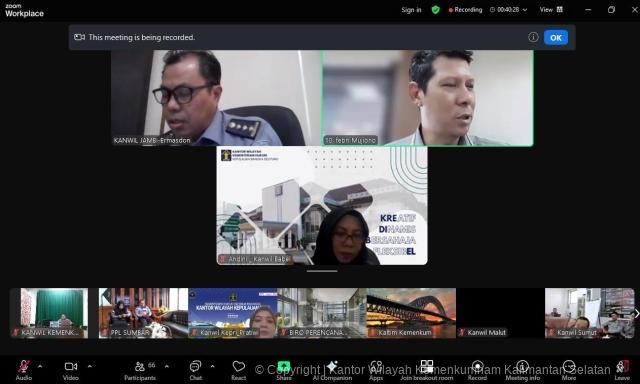640x384 pixels.
Task: Open the AI Companion sparkle icon
Action: pos(332,366)
